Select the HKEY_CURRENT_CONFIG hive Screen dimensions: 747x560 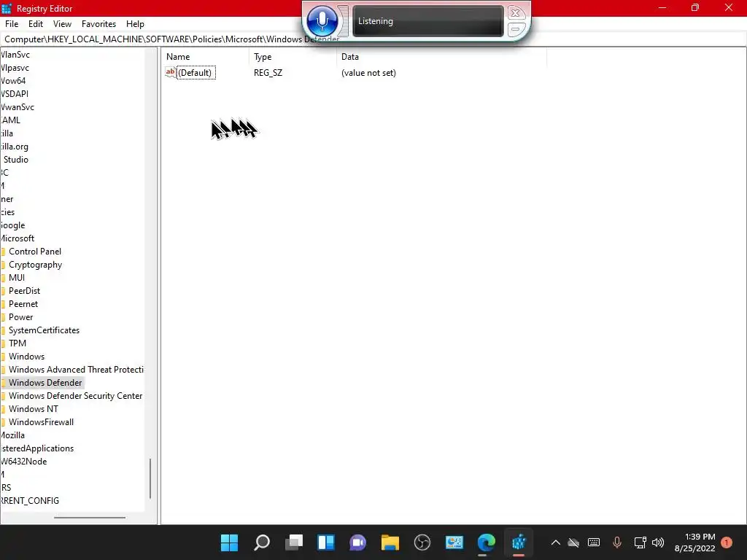tap(30, 501)
